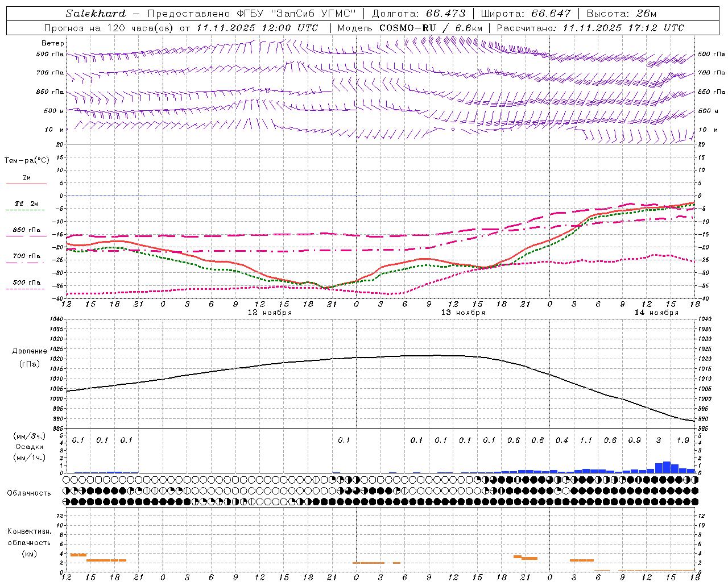Click the '850 гПа' temperature legend entry
The image size is (728, 582).
point(27,230)
